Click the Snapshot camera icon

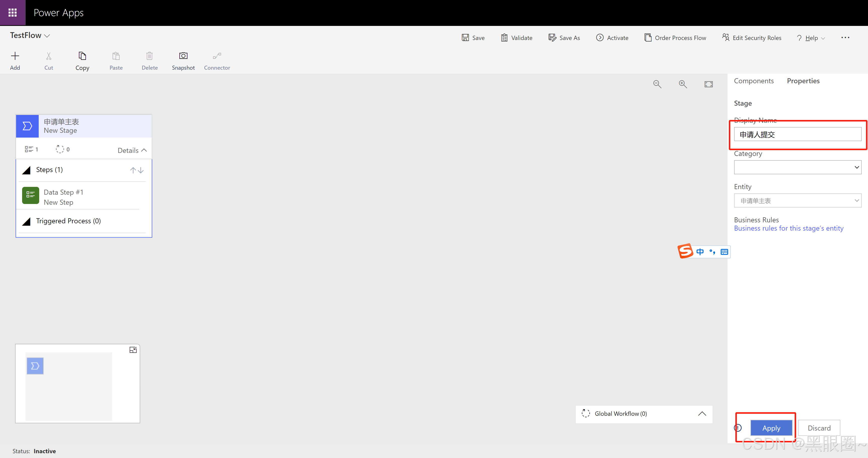(183, 56)
